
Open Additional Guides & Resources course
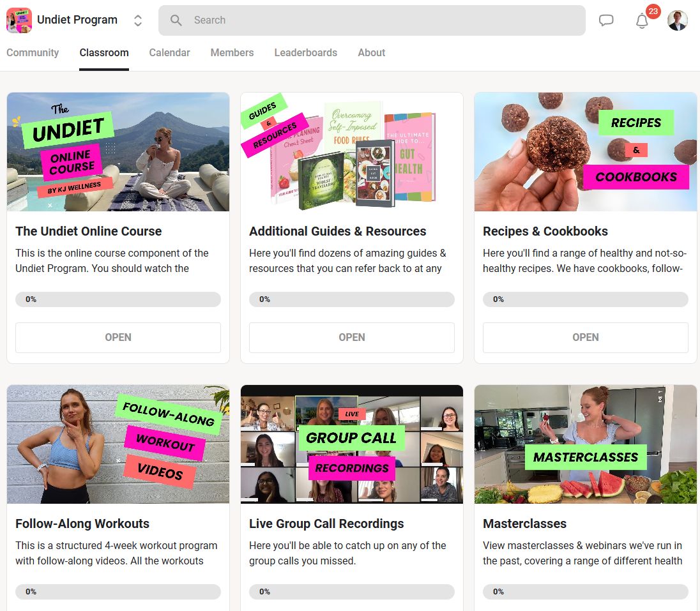(x=352, y=337)
